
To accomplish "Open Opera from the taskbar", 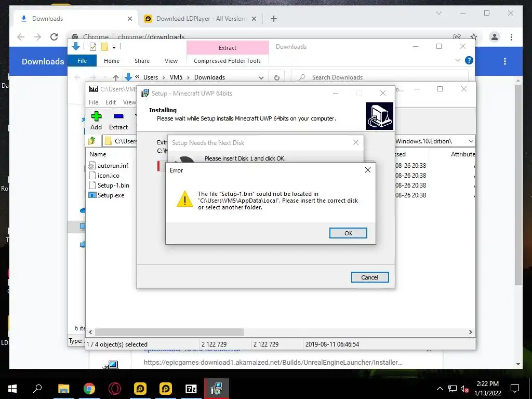I will (115, 389).
